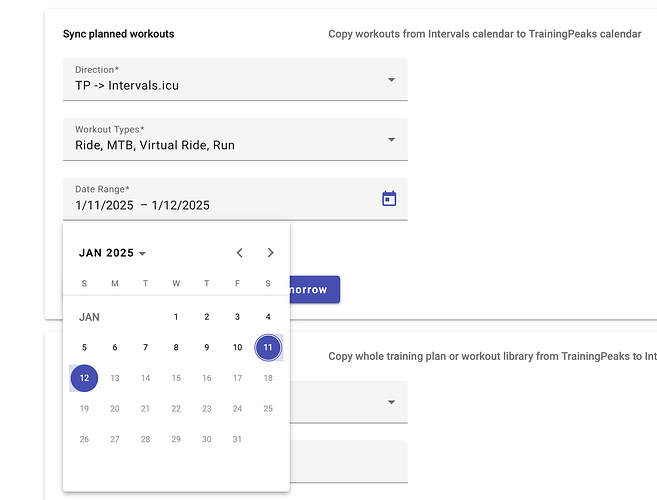Choose January 24 in calendar
Viewport: 657px width, 500px height.
pos(237,409)
